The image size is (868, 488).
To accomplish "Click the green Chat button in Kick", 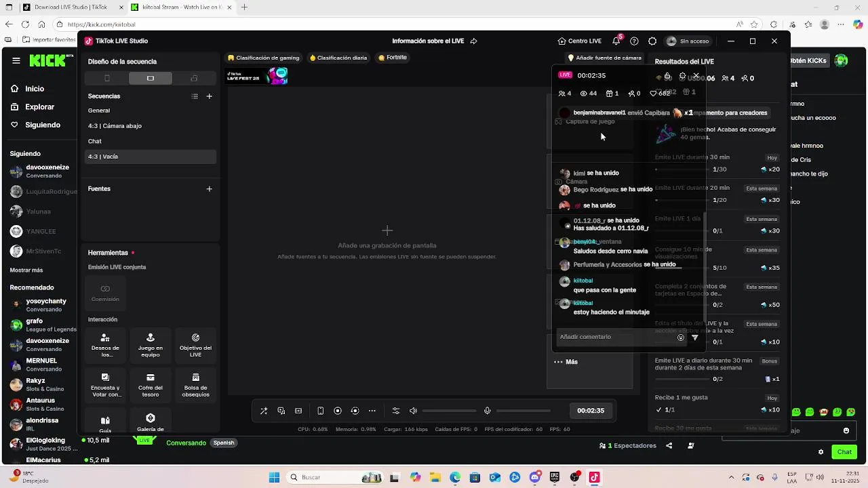I will coord(844,452).
